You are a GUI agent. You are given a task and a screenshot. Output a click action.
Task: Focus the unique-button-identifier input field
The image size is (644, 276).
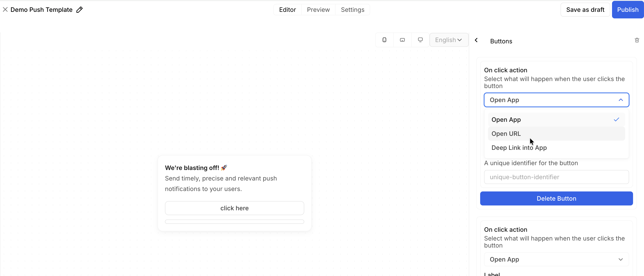556,177
